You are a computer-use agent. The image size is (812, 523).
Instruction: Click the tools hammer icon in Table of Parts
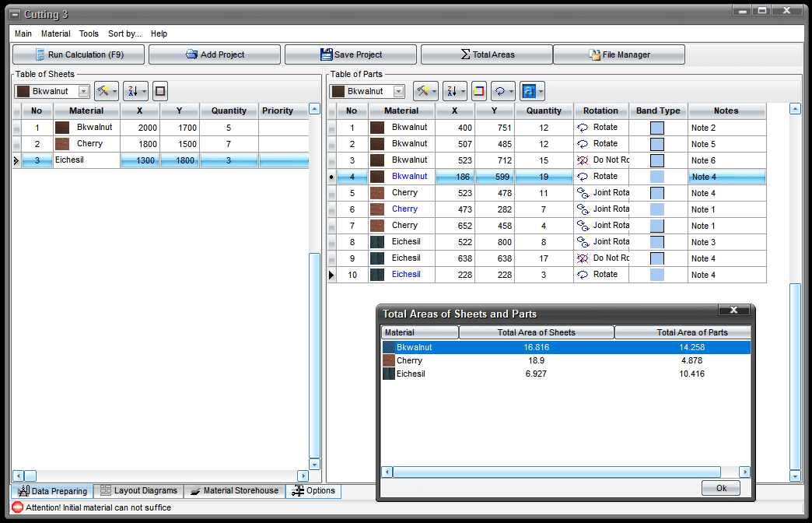[x=422, y=91]
